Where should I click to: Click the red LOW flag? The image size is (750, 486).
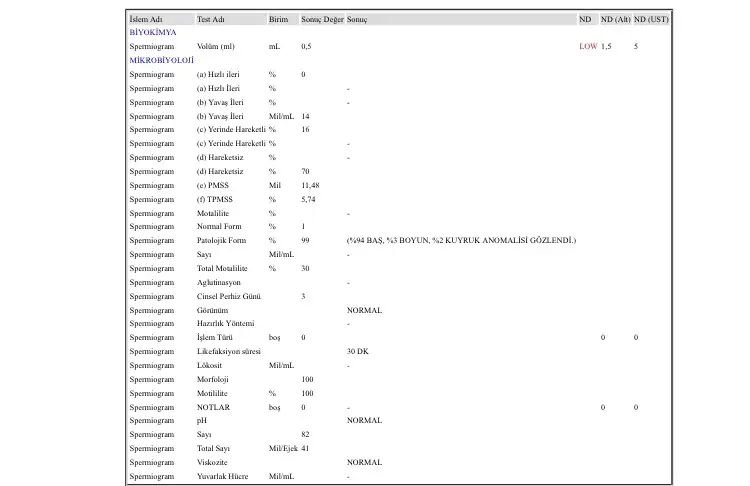click(x=587, y=47)
